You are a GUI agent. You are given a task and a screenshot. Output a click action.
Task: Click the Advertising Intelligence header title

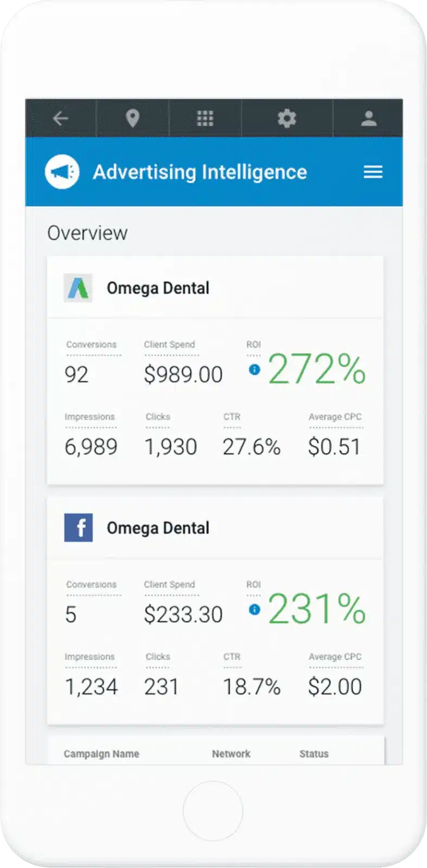200,172
